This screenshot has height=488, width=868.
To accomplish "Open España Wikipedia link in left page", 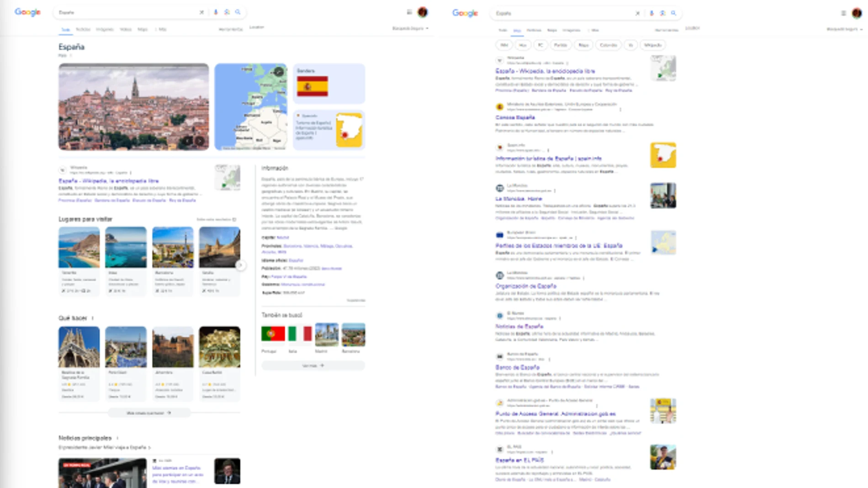I will [109, 181].
